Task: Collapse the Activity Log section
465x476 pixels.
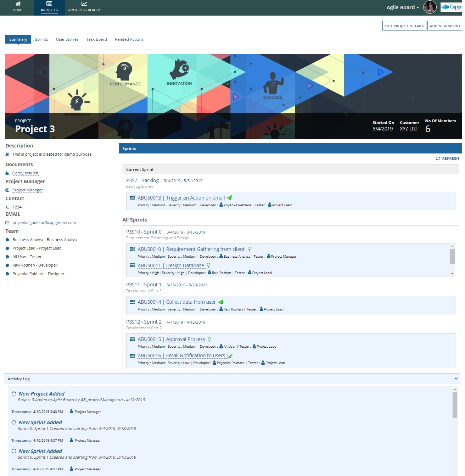Action: [x=456, y=379]
